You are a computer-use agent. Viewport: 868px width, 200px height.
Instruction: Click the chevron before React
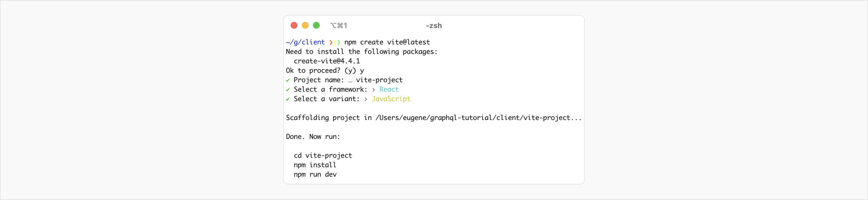373,89
